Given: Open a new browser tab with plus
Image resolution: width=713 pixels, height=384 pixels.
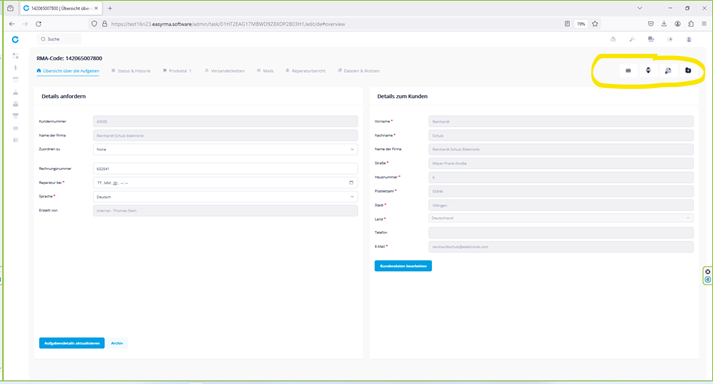Looking at the screenshot, I should (110, 8).
